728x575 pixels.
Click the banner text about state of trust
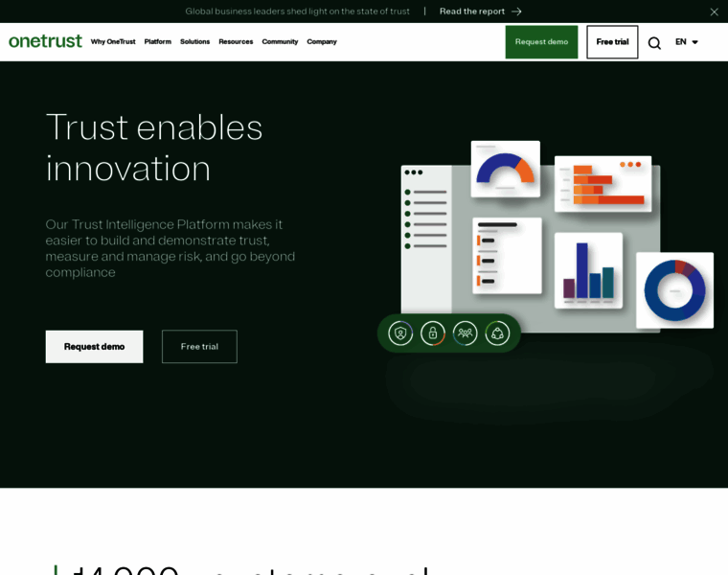tap(298, 11)
